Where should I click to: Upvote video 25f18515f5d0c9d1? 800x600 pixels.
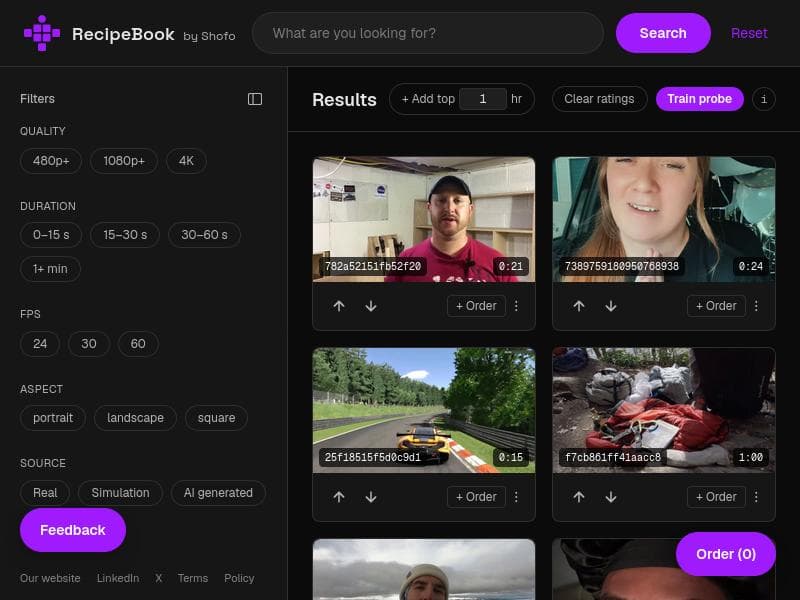339,496
